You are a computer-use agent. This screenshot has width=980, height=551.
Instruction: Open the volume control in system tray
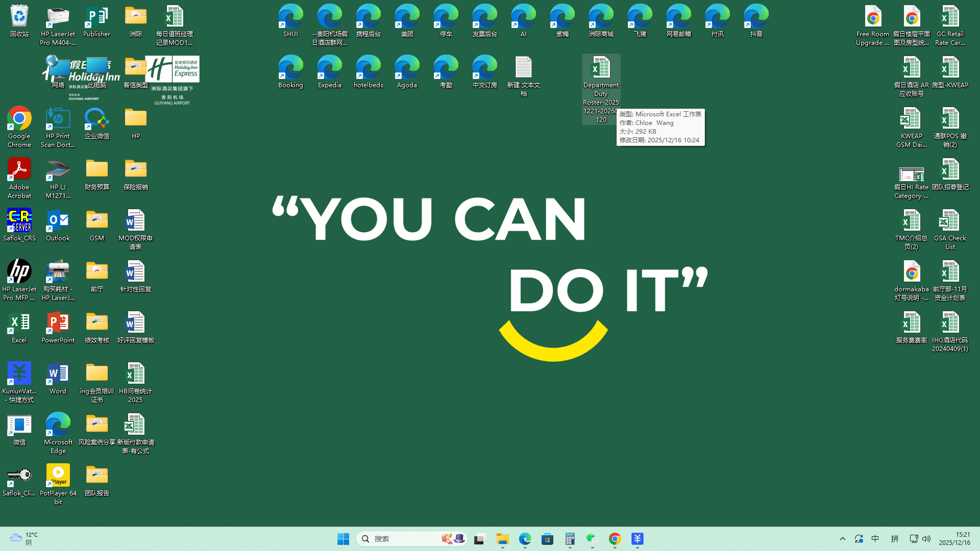pyautogui.click(x=926, y=539)
